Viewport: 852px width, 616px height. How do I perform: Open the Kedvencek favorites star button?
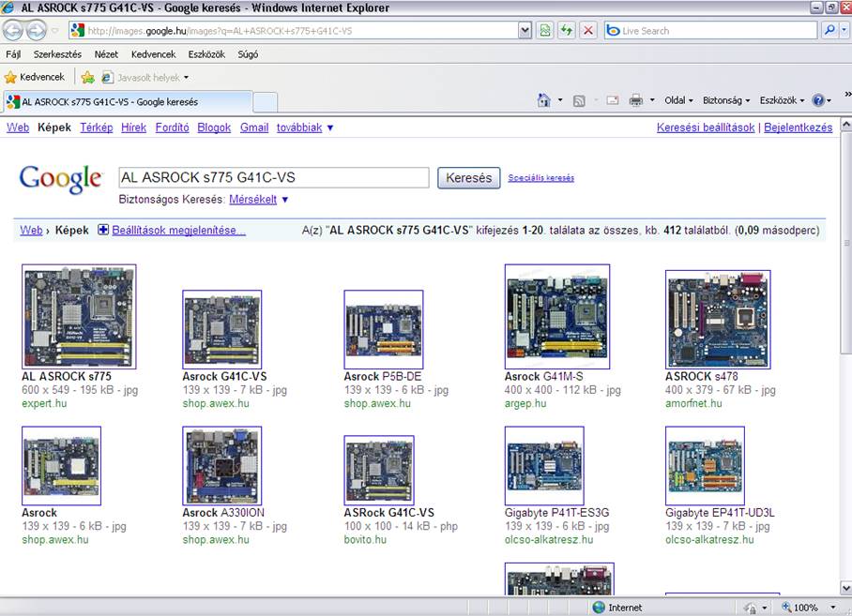click(35, 77)
